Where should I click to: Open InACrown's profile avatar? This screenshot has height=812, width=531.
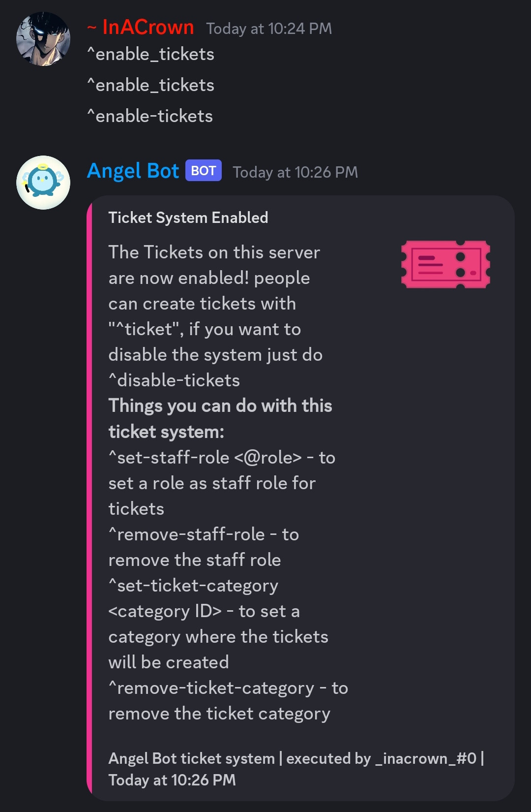coord(43,39)
